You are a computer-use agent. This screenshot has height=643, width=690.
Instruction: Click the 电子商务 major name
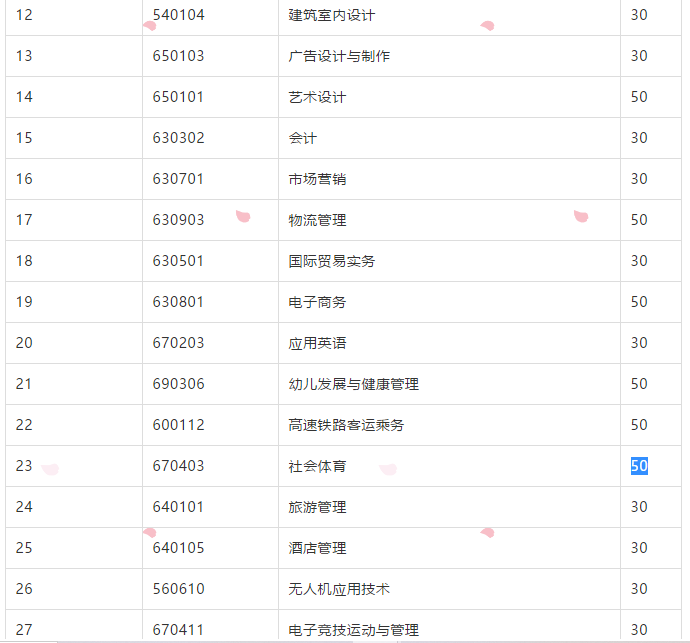tap(317, 302)
